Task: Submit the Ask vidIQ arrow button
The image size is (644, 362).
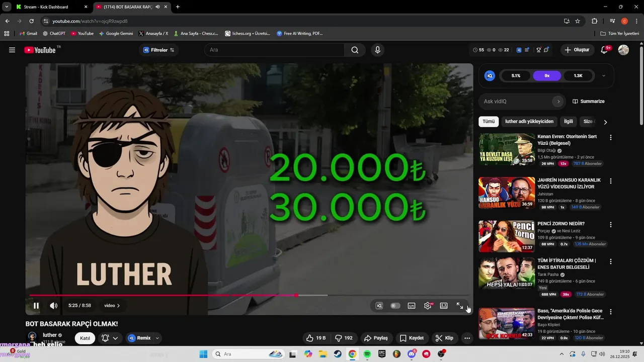Action: pos(558,102)
